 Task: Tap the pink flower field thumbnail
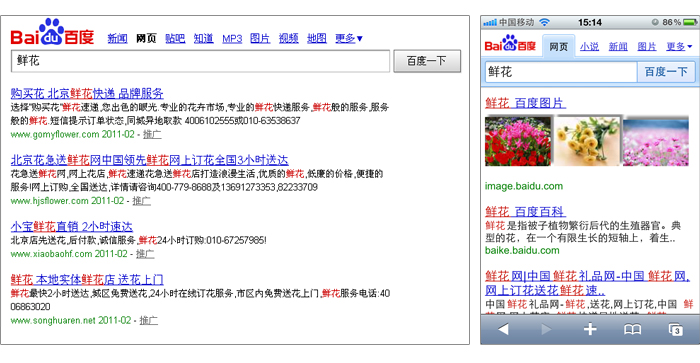tap(656, 141)
